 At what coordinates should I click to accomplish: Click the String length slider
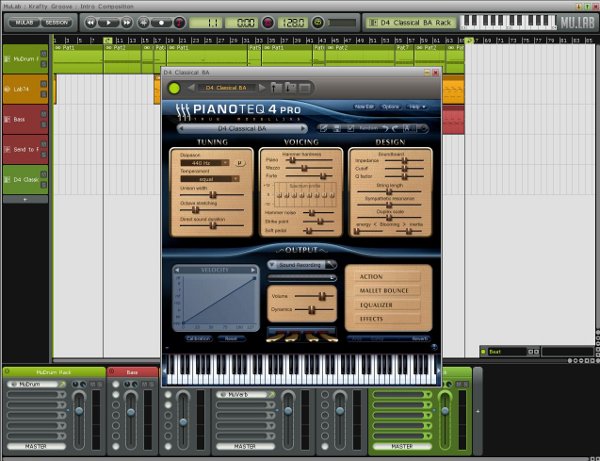(389, 191)
